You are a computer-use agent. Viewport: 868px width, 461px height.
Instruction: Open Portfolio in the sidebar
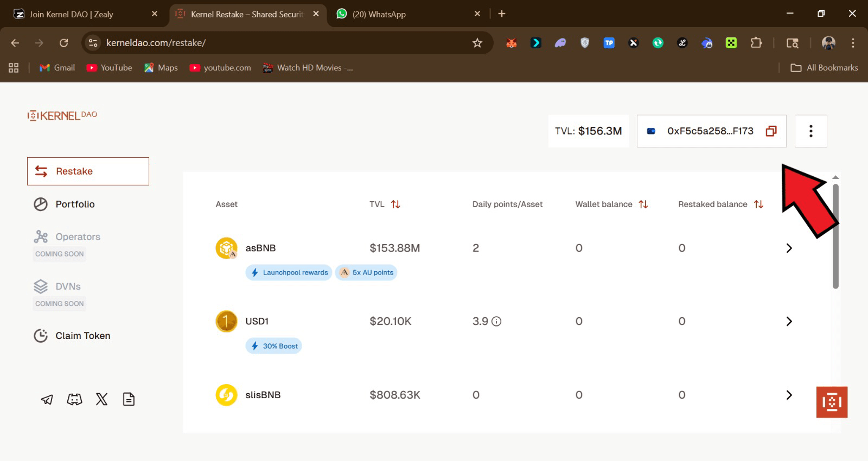pyautogui.click(x=65, y=204)
